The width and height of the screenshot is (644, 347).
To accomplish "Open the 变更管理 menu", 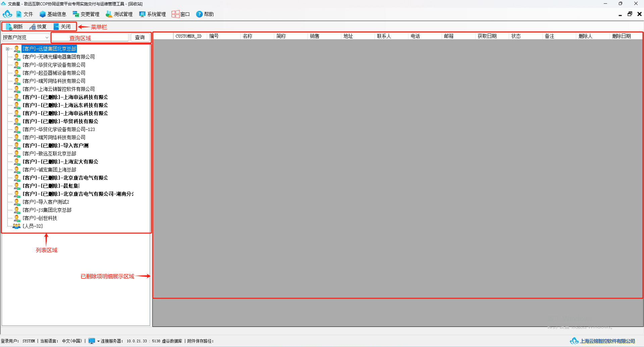I will 86,14.
